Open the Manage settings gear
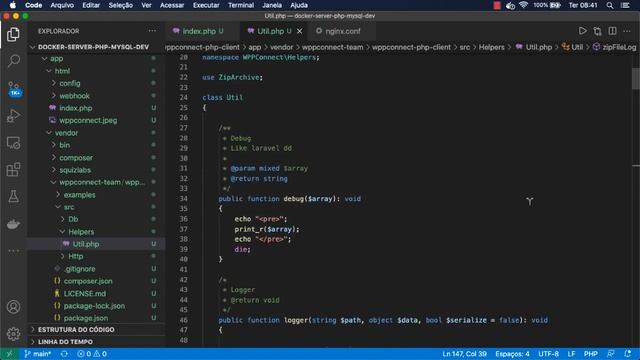Image resolution: width=640 pixels, height=360 pixels. (x=13, y=333)
